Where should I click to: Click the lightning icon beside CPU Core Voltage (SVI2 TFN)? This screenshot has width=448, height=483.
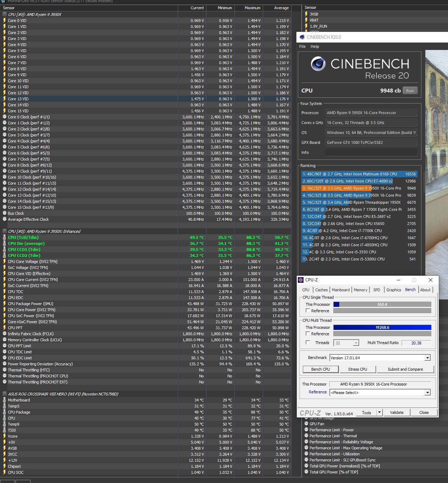5,262
